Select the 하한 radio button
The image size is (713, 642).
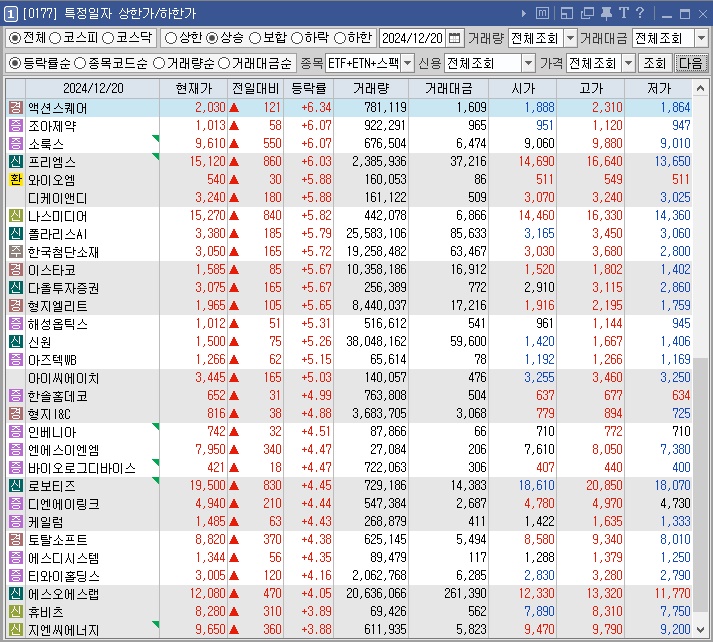click(x=340, y=38)
